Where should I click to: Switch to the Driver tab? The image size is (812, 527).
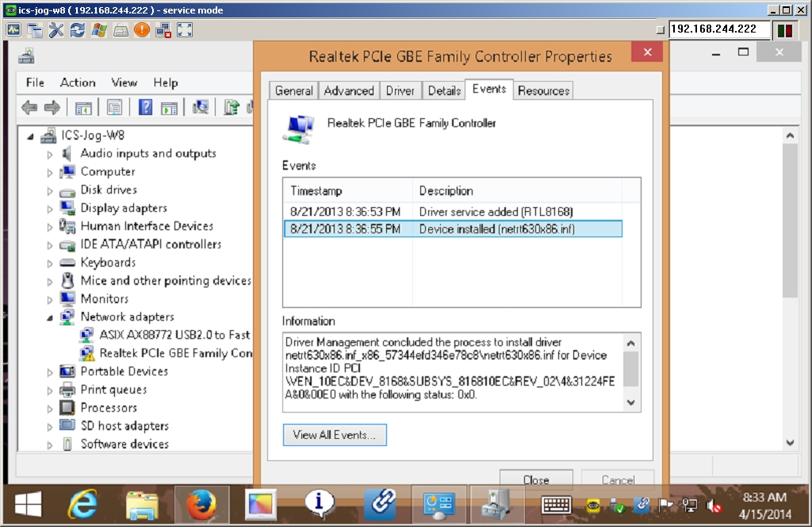click(x=400, y=90)
